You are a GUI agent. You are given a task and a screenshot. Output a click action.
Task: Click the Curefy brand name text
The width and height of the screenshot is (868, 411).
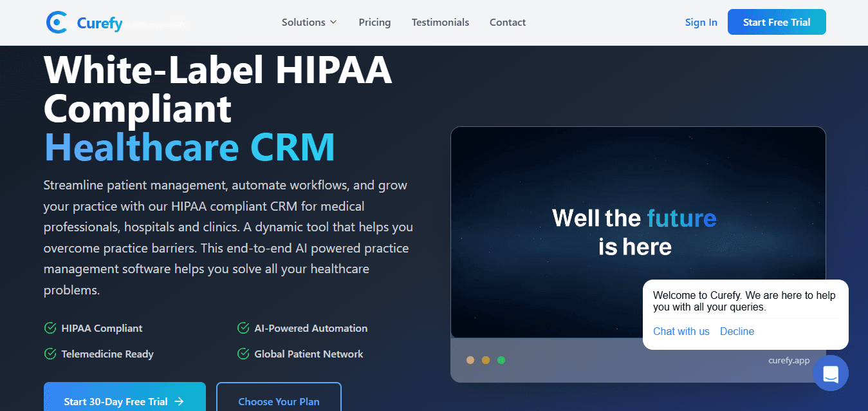pyautogui.click(x=100, y=23)
